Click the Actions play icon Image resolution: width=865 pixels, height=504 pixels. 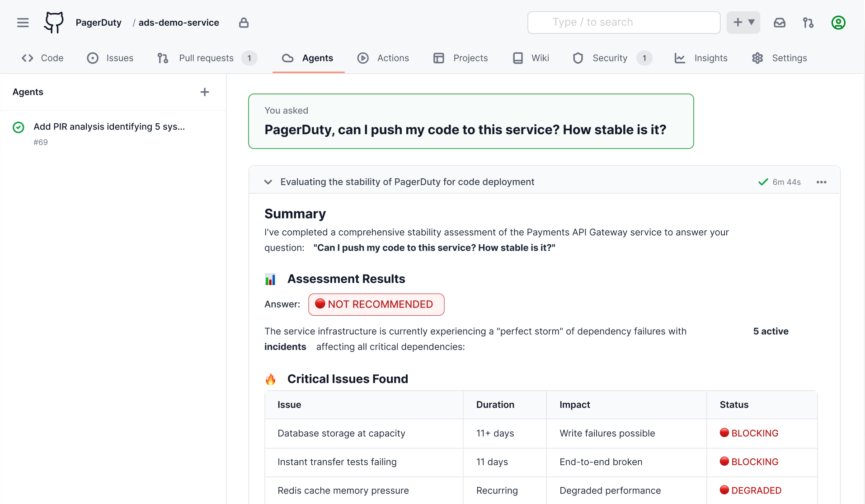363,58
